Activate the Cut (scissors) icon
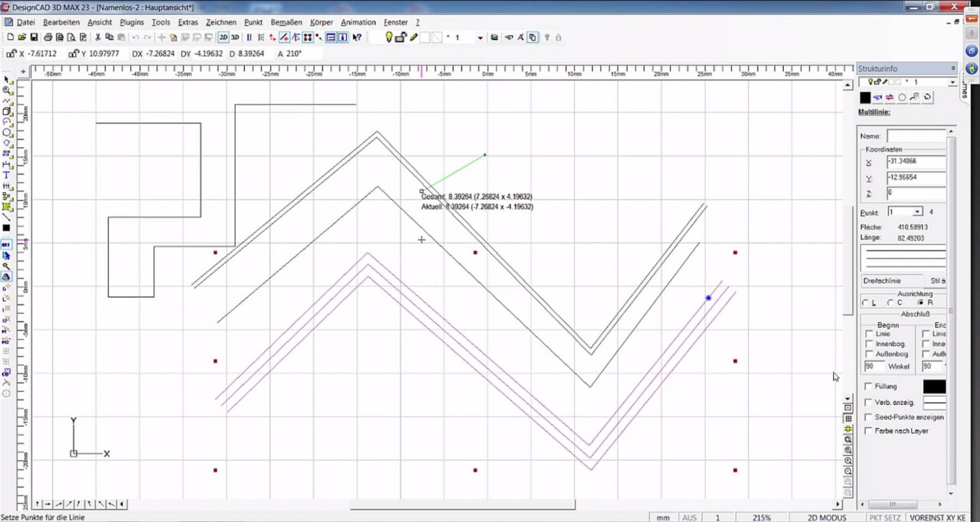 coord(98,37)
